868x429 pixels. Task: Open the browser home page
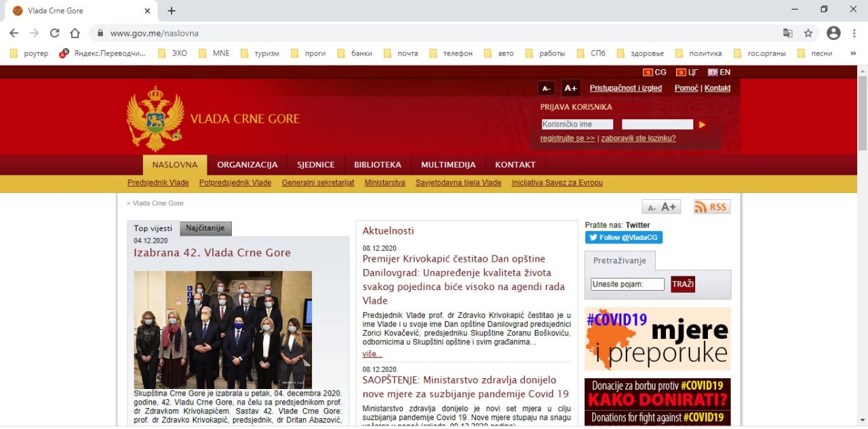(x=75, y=33)
